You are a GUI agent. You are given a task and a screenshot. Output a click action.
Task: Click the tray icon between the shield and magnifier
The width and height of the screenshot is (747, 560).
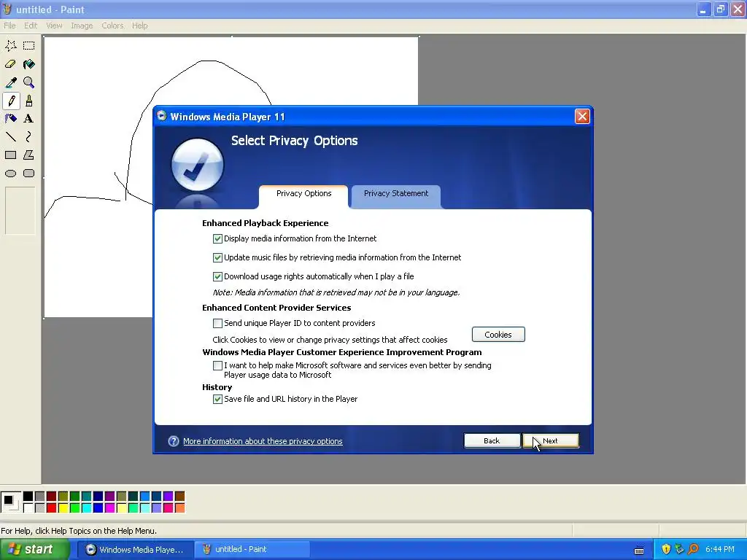click(679, 549)
